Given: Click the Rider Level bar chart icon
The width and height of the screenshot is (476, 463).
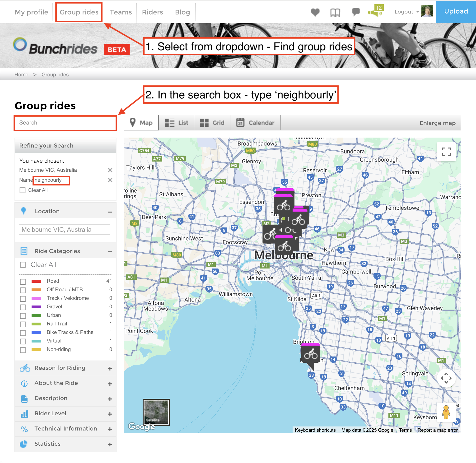Looking at the screenshot, I should [24, 414].
